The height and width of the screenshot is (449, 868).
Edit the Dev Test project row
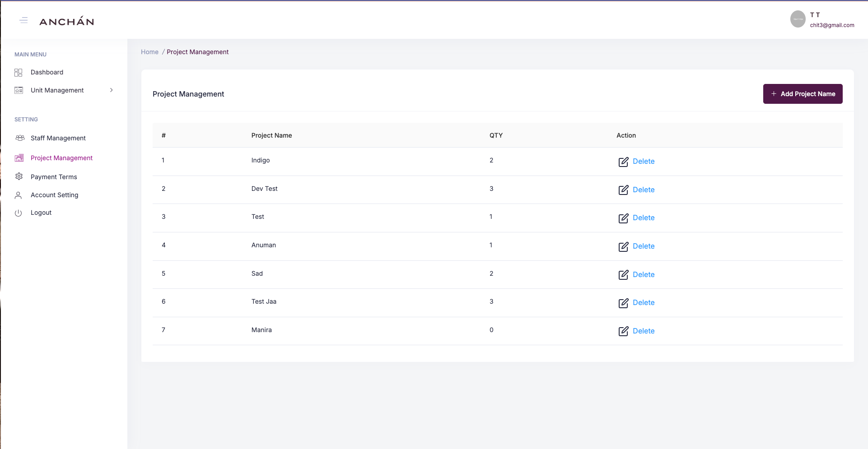623,190
